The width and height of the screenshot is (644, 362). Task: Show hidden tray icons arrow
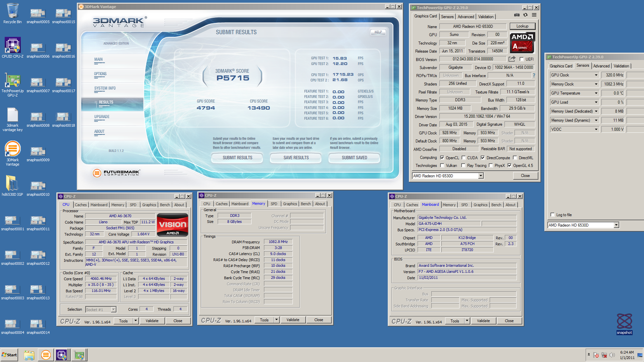point(589,355)
